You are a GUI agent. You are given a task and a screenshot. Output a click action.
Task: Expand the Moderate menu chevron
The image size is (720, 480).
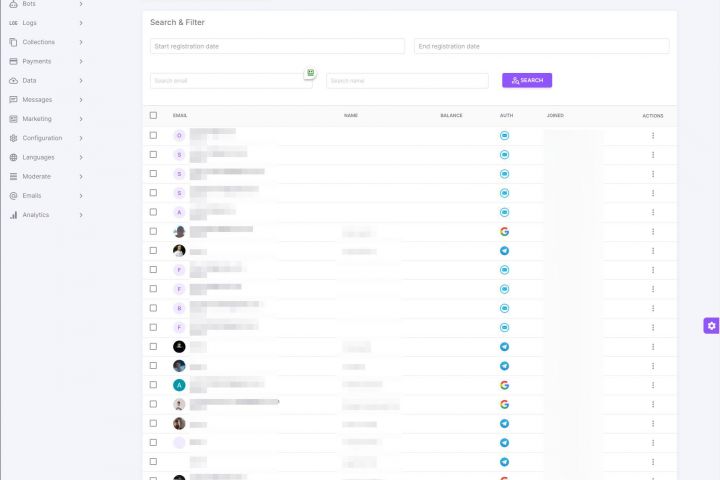coord(81,176)
